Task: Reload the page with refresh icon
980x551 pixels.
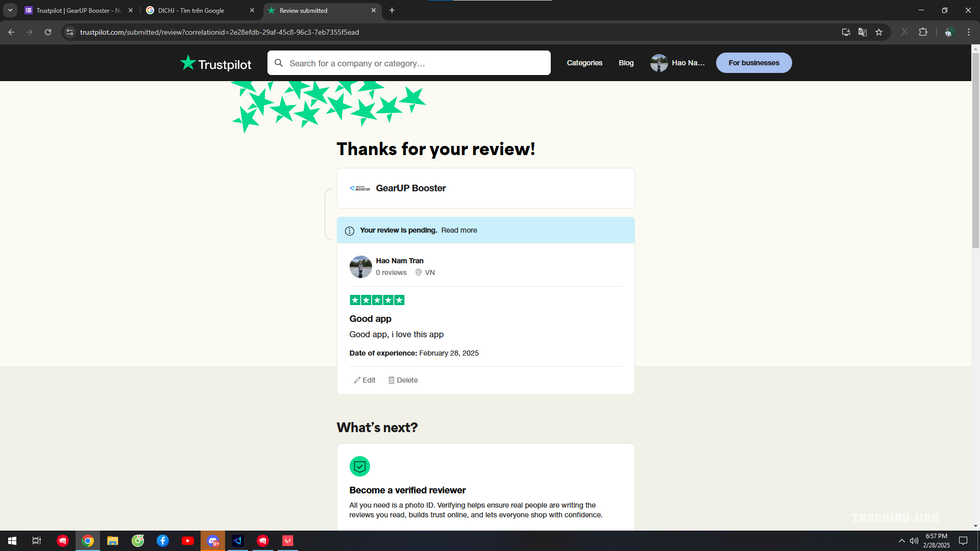Action: [48, 32]
